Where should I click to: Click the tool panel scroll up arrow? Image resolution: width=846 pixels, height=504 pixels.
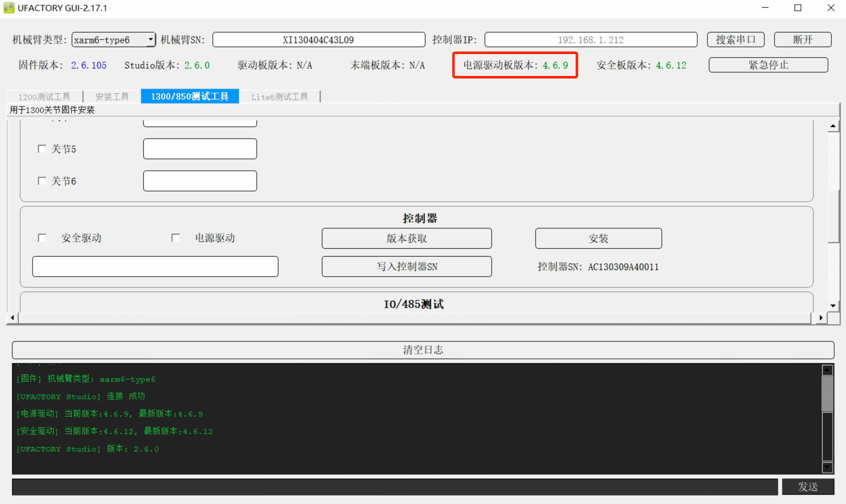[833, 126]
